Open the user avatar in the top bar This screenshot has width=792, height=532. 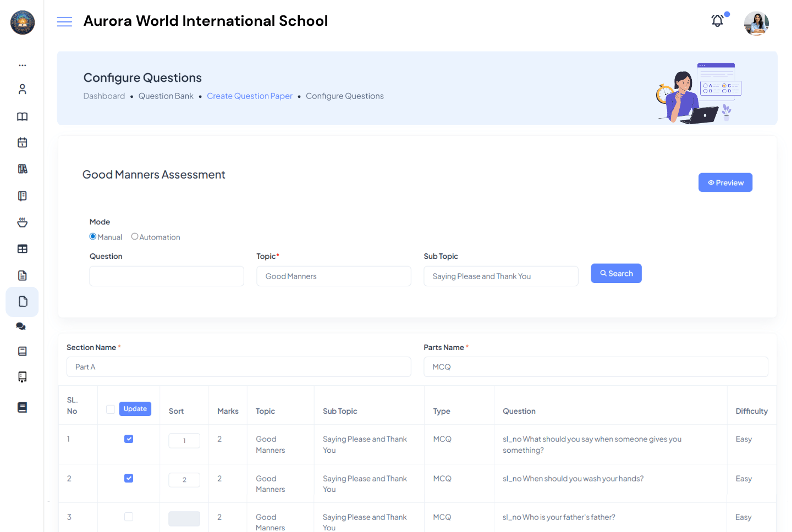pos(756,23)
